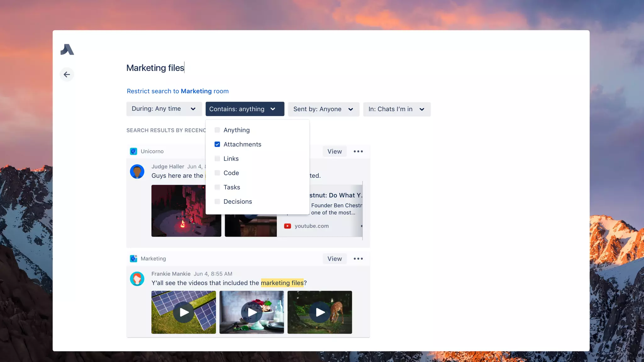Click into the Marketing files search field
This screenshot has height=362, width=644.
(155, 68)
